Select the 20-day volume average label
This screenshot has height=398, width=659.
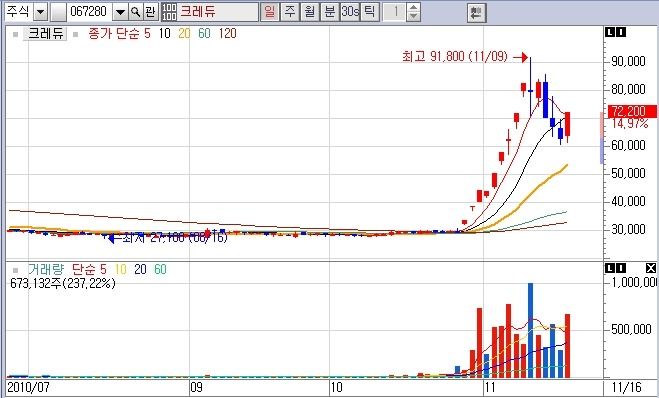[140, 269]
